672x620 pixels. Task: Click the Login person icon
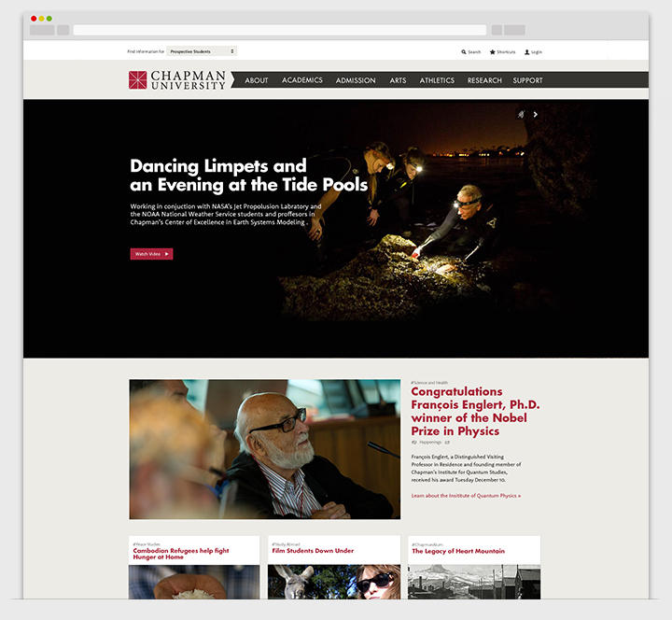527,52
